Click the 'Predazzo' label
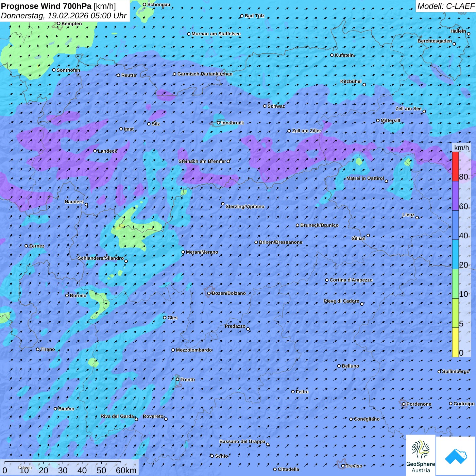 235,326
